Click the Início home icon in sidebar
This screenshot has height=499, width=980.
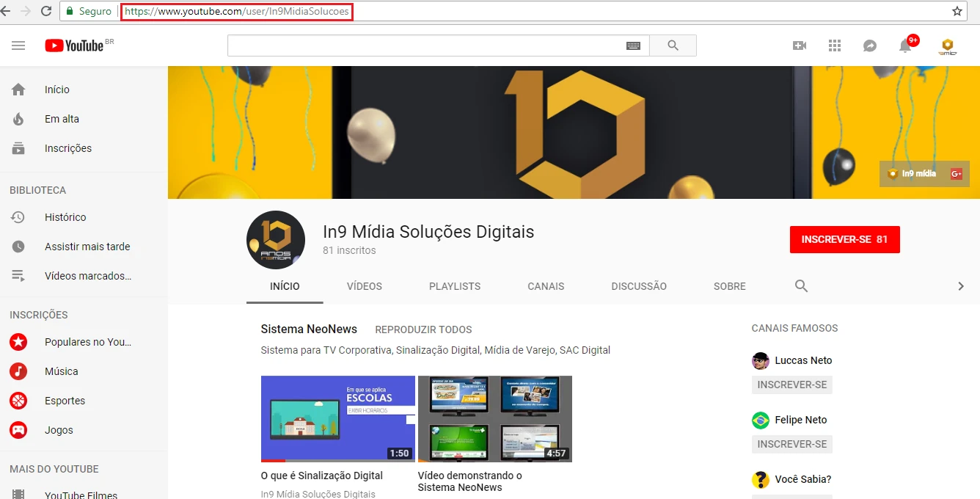(x=18, y=90)
